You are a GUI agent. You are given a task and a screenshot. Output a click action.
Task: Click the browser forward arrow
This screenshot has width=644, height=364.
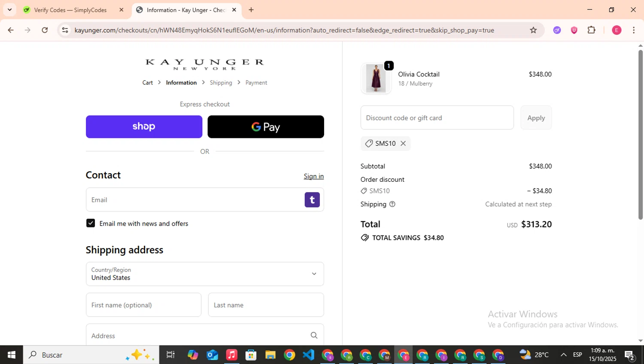27,30
